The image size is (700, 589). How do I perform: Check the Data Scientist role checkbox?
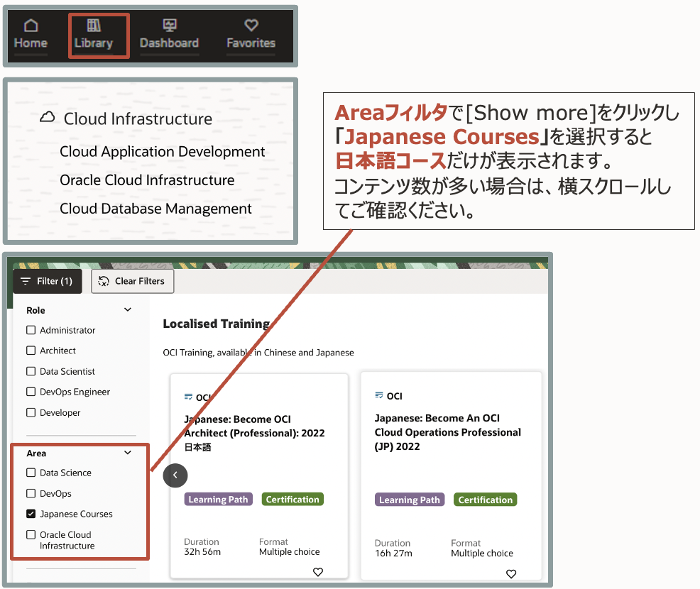click(31, 371)
